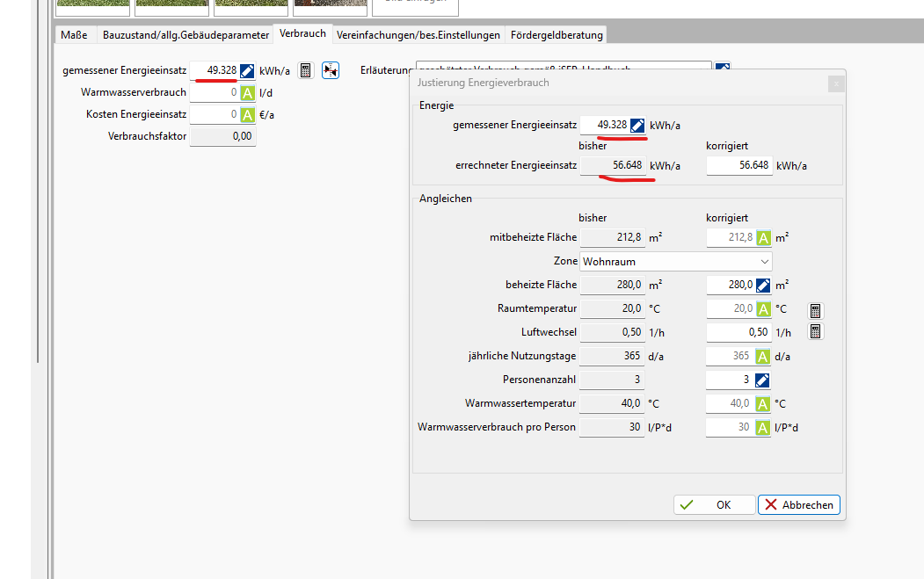Toggle automatic mode for Kosten Energieeinsatz
Screen dimensions: 924x579
pos(247,114)
